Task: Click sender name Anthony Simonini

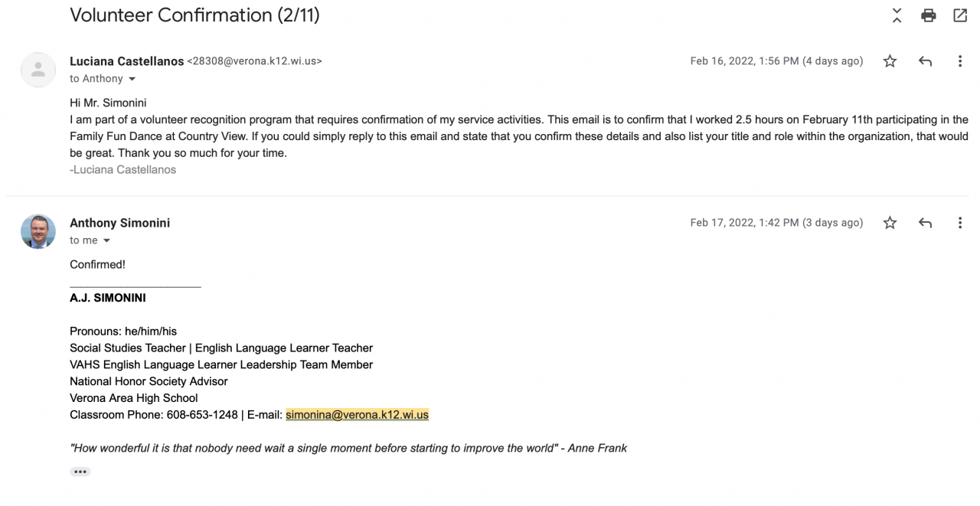Action: (119, 223)
